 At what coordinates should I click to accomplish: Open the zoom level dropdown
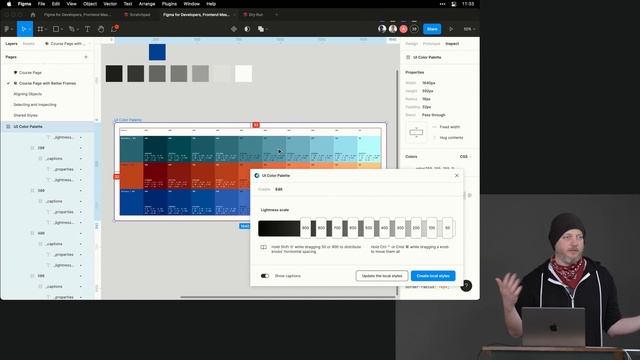click(469, 29)
